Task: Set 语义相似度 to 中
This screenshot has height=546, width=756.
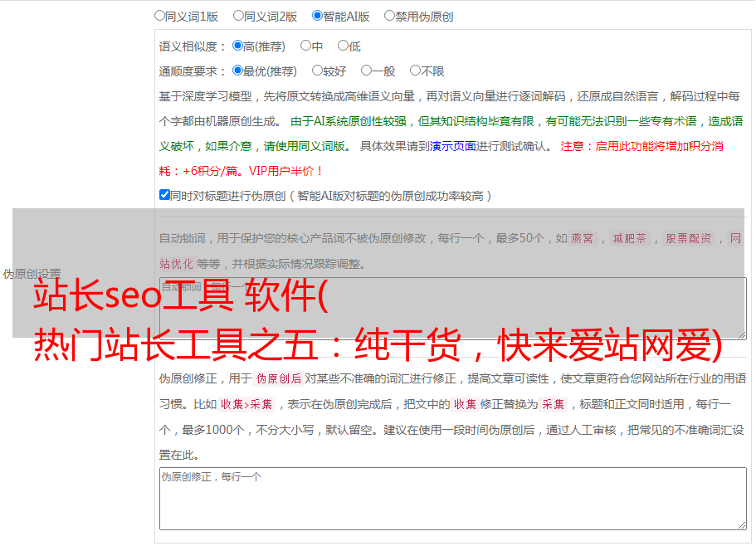Action: pyautogui.click(x=305, y=46)
